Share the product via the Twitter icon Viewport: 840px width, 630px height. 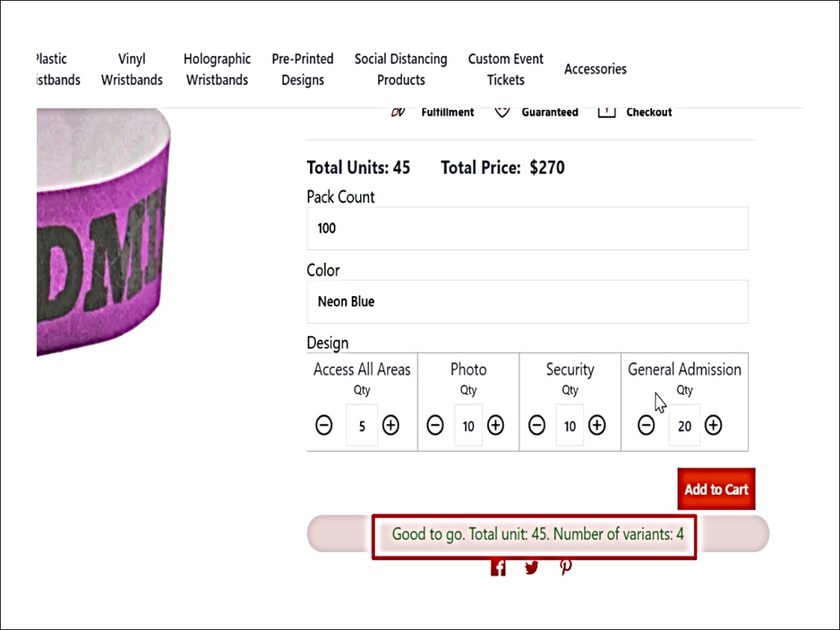click(532, 566)
